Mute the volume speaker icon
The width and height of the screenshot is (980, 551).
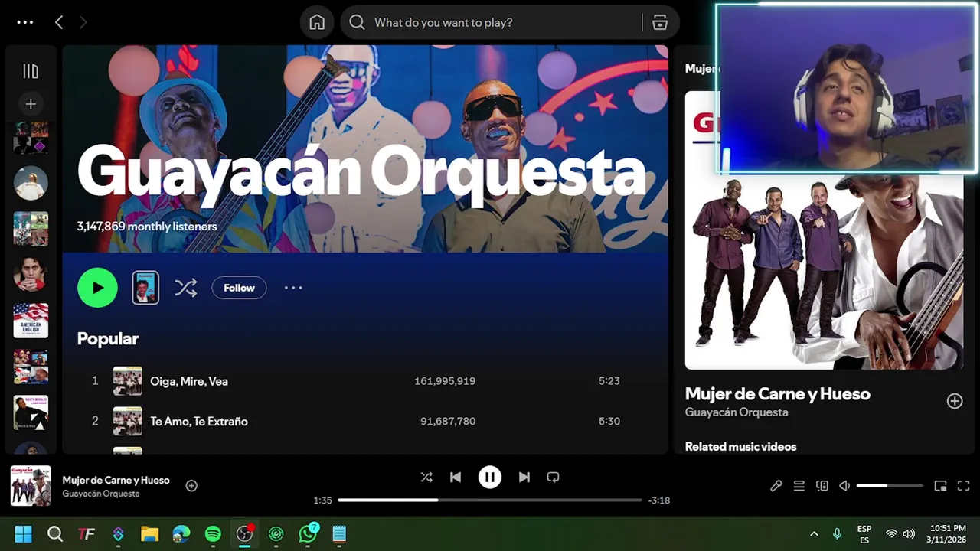(x=844, y=486)
